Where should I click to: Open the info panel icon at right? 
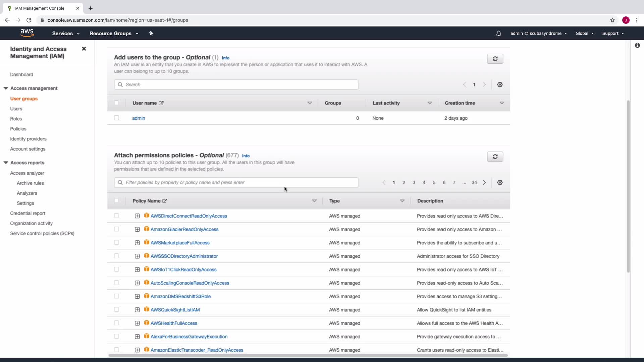(x=637, y=45)
